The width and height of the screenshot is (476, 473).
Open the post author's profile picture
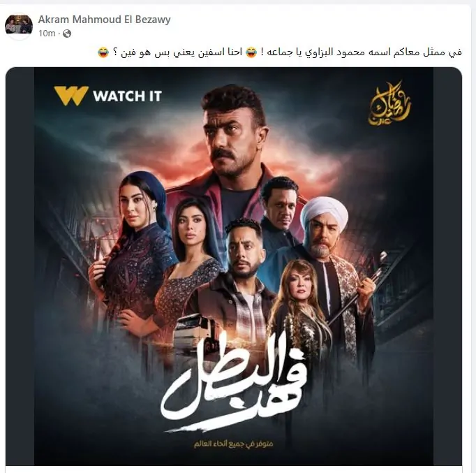point(19,26)
